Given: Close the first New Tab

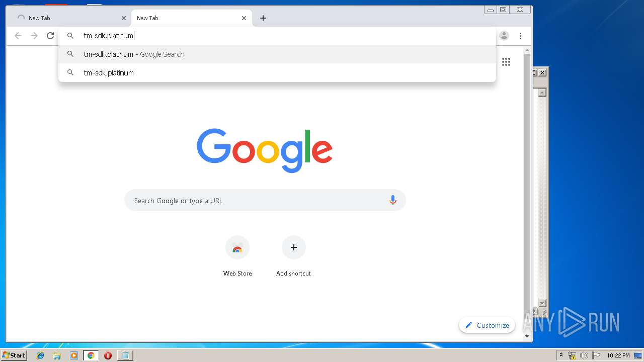Looking at the screenshot, I should (x=124, y=18).
